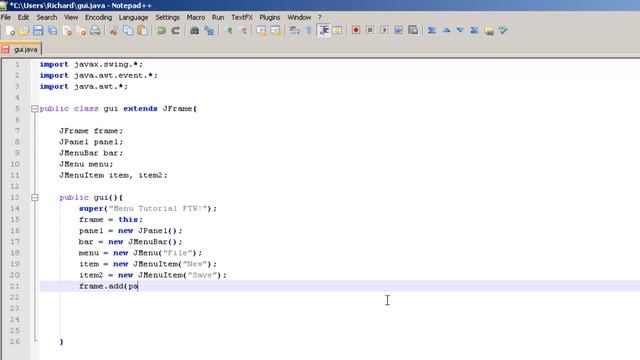Viewport: 640px width, 360px height.
Task: Toggle the indent guide icon
Action: click(324, 31)
